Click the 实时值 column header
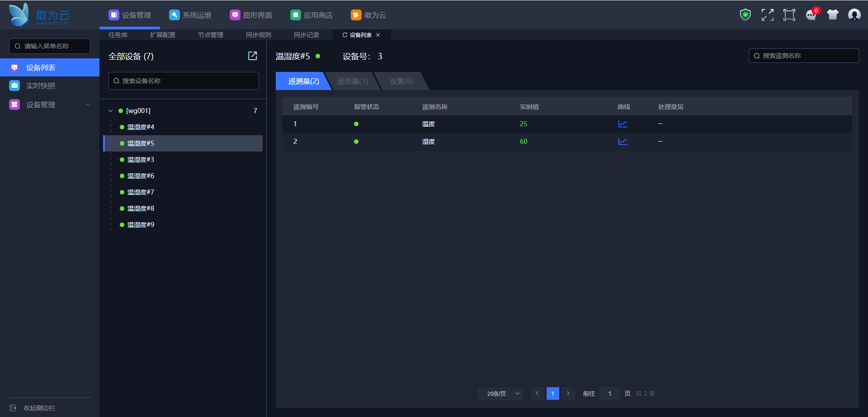 click(x=529, y=107)
